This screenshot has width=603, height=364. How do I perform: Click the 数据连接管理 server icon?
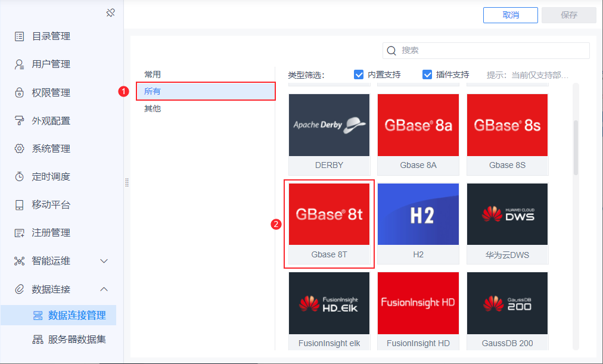(38, 316)
